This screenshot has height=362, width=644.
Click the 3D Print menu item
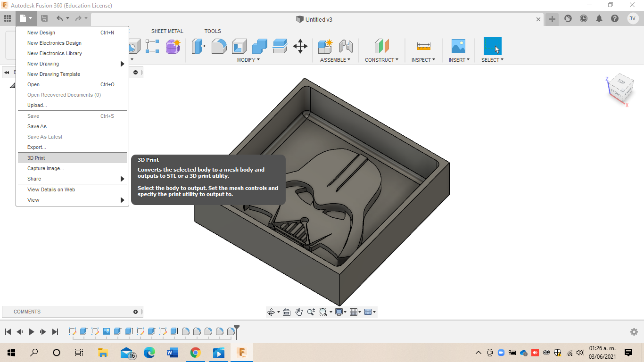[72, 158]
